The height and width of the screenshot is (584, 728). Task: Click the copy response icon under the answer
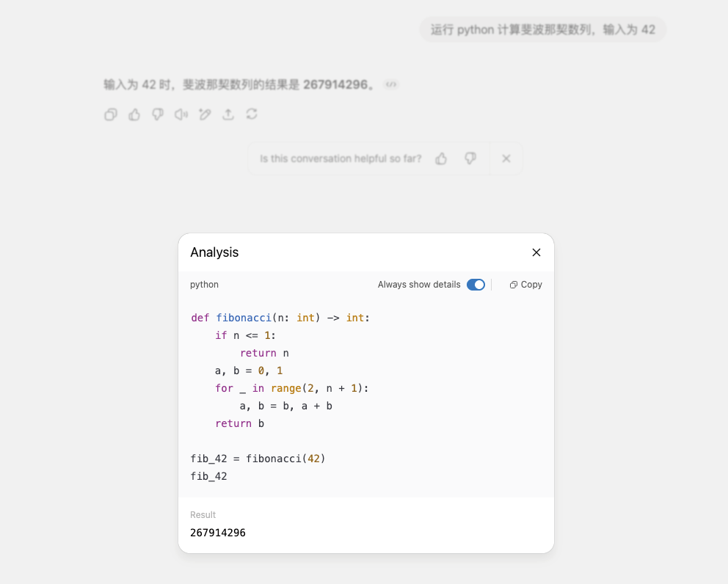point(111,114)
